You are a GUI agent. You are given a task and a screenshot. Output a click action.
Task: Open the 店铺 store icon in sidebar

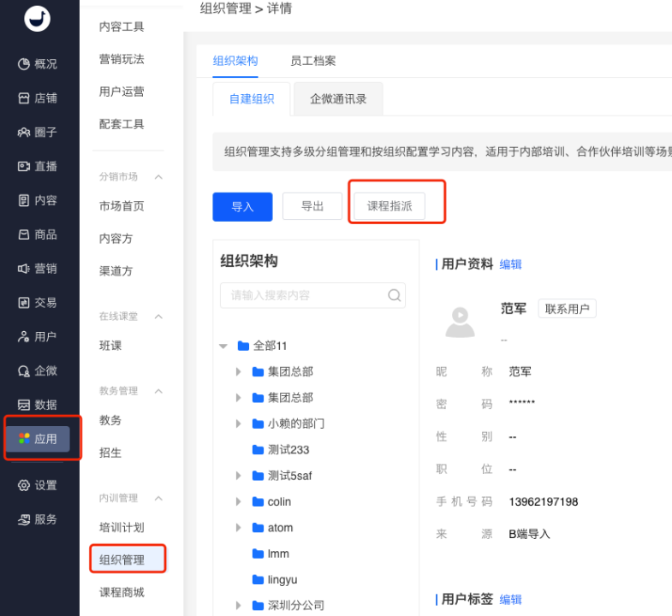pos(24,98)
